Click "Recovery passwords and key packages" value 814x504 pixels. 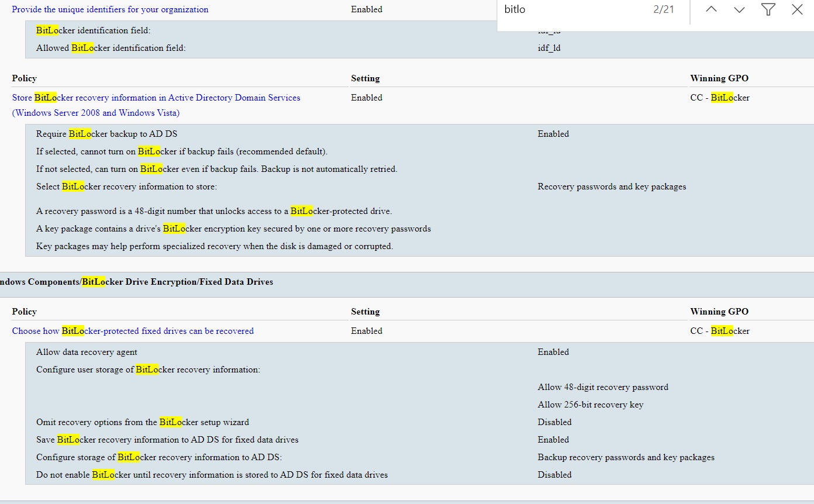pos(612,187)
